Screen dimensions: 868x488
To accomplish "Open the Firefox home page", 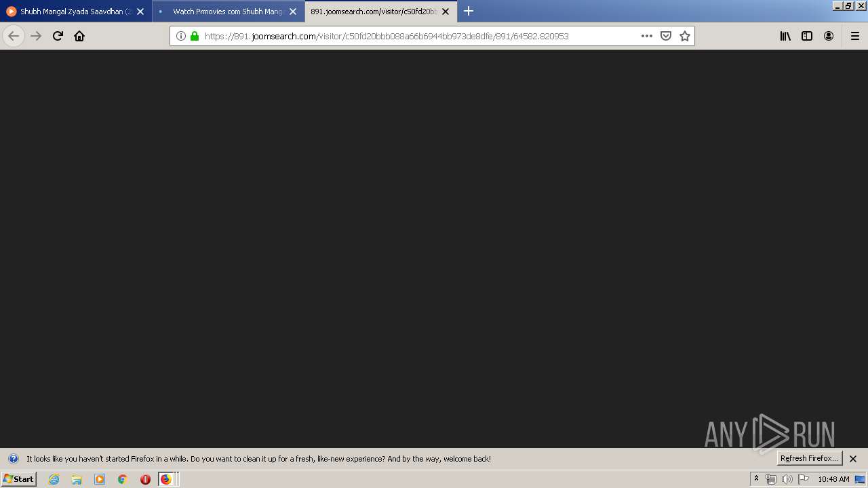I will coord(79,36).
